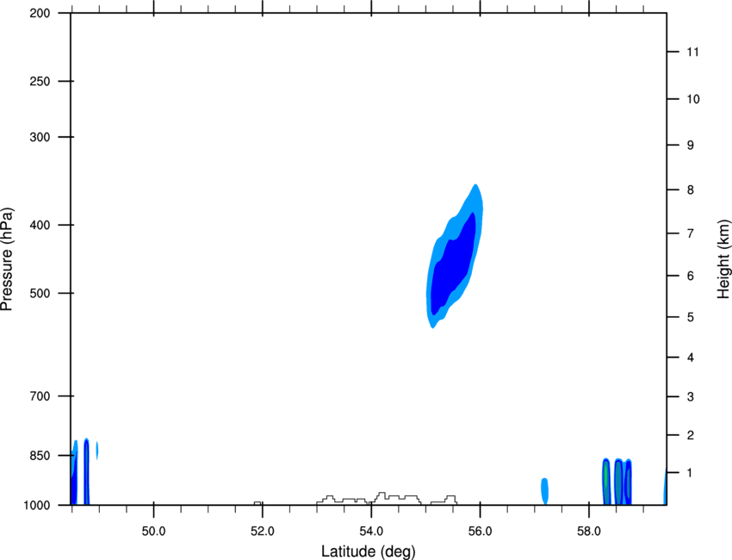This screenshot has height=560, width=732.
Task: Click the 850 pressure tick label
Action: coord(40,456)
